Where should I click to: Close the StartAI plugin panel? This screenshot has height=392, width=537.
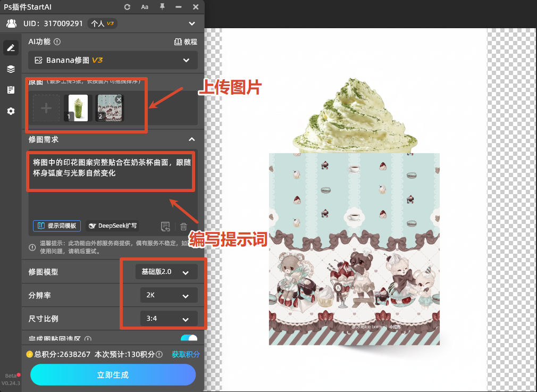coord(196,7)
